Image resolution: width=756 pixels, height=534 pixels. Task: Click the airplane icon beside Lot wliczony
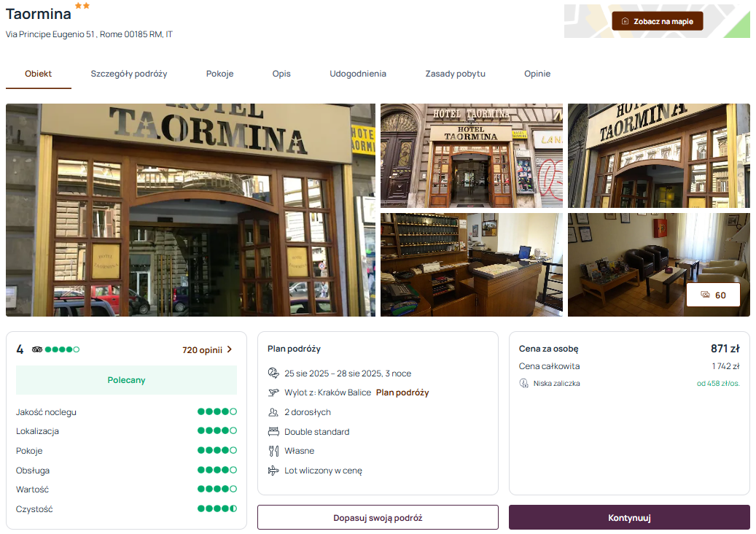coord(273,471)
